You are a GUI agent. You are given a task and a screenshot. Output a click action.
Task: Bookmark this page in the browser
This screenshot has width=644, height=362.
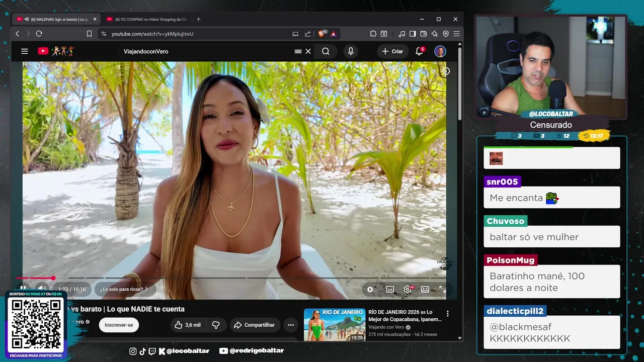click(x=89, y=34)
